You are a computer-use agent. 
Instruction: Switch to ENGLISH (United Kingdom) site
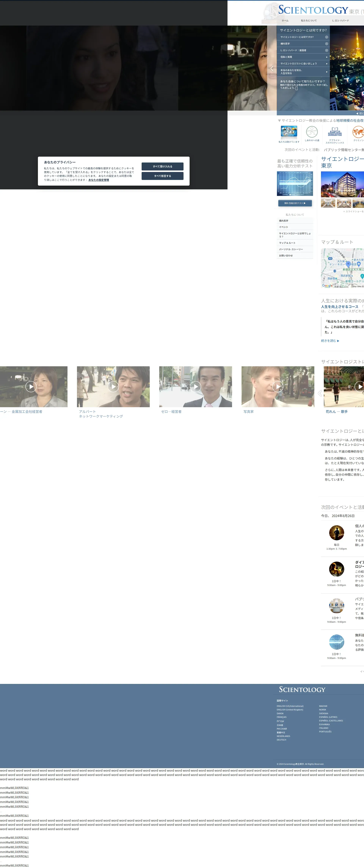click(x=290, y=710)
